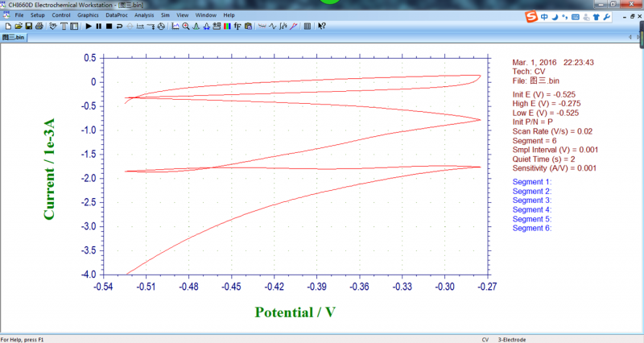Open the Color settings RGB bars icon
The width and height of the screenshot is (644, 343).
tap(227, 26)
